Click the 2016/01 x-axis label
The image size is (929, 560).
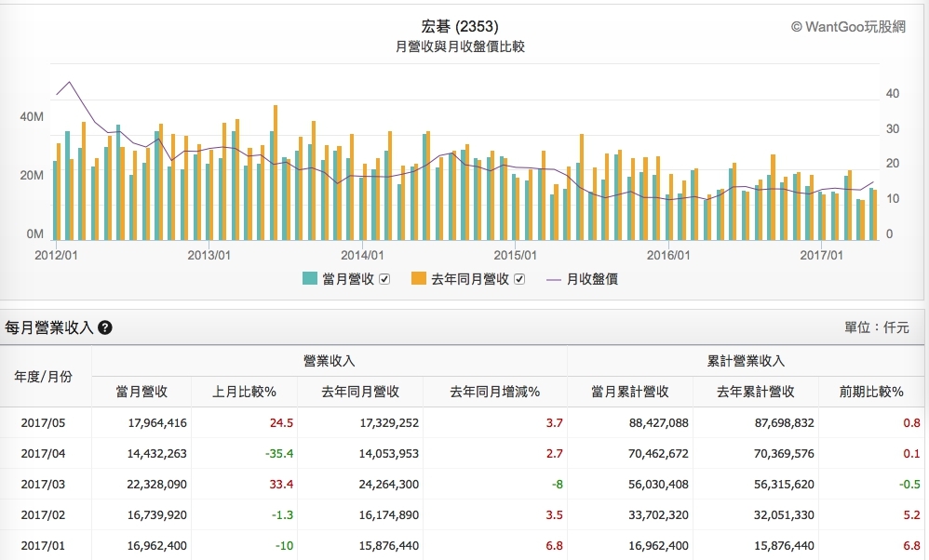click(x=668, y=255)
